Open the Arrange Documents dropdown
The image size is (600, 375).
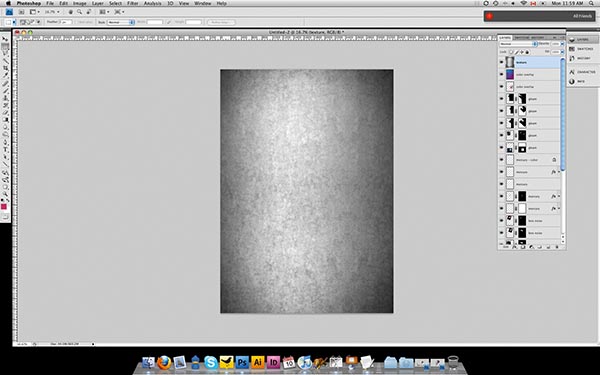click(x=104, y=12)
